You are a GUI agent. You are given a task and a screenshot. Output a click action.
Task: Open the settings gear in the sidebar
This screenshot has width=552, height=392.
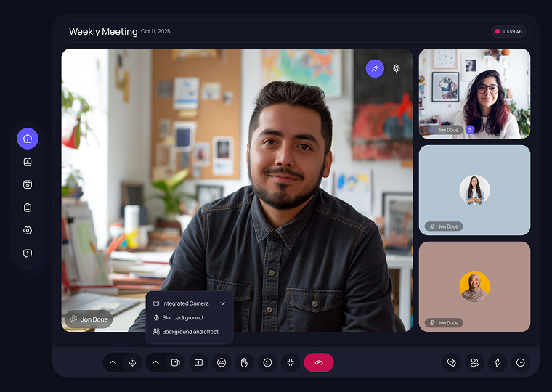[28, 231]
